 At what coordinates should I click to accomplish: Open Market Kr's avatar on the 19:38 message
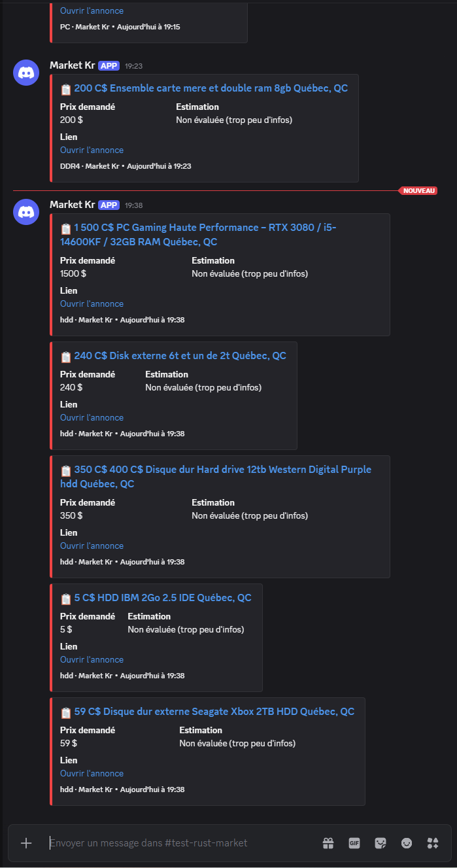tap(26, 212)
